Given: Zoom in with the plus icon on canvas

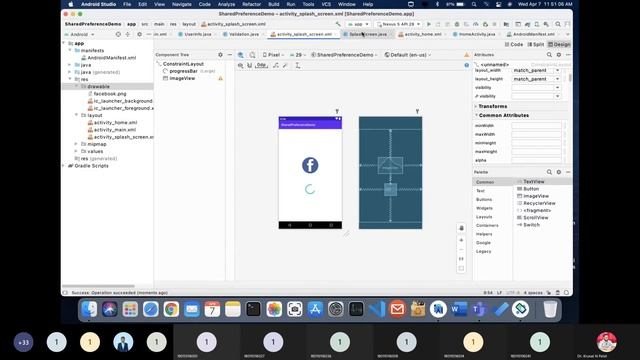Looking at the screenshot, I should click(x=461, y=240).
